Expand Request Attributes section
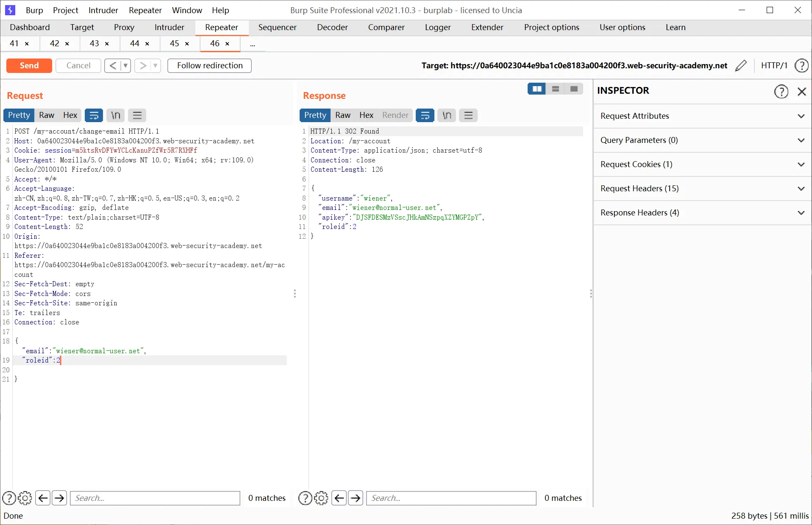Viewport: 812px width, 525px height. (x=703, y=116)
